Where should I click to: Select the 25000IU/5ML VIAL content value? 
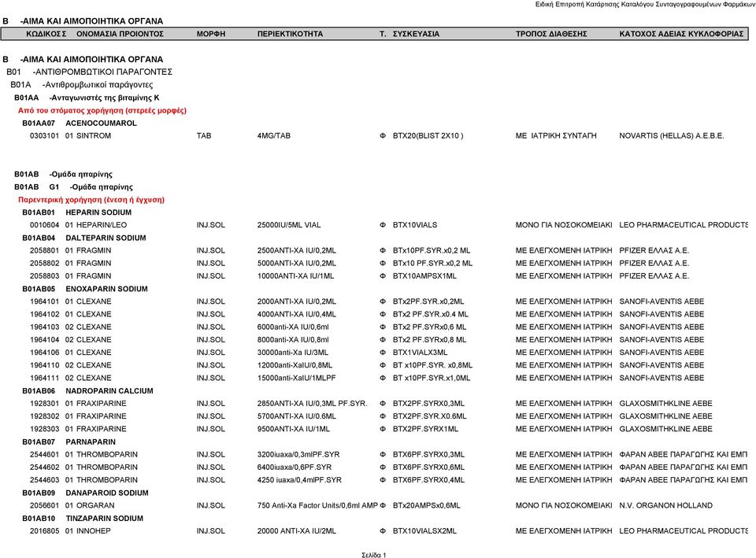click(x=289, y=225)
